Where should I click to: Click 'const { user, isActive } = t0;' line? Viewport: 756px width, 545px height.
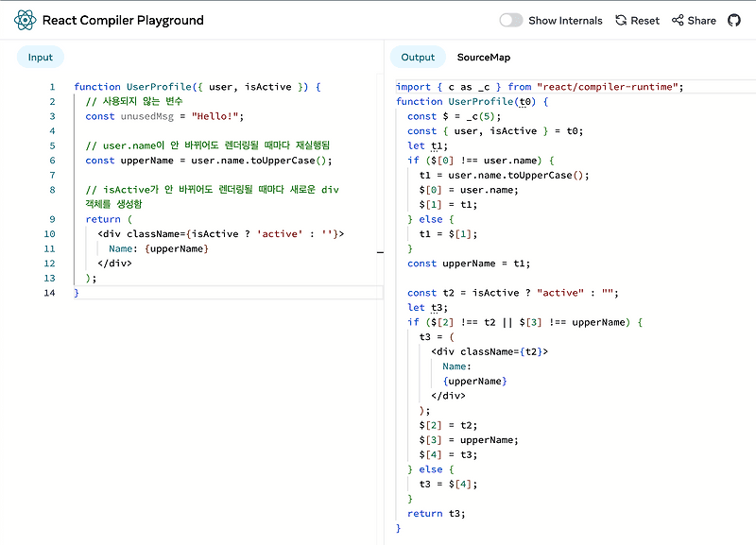pyautogui.click(x=495, y=131)
